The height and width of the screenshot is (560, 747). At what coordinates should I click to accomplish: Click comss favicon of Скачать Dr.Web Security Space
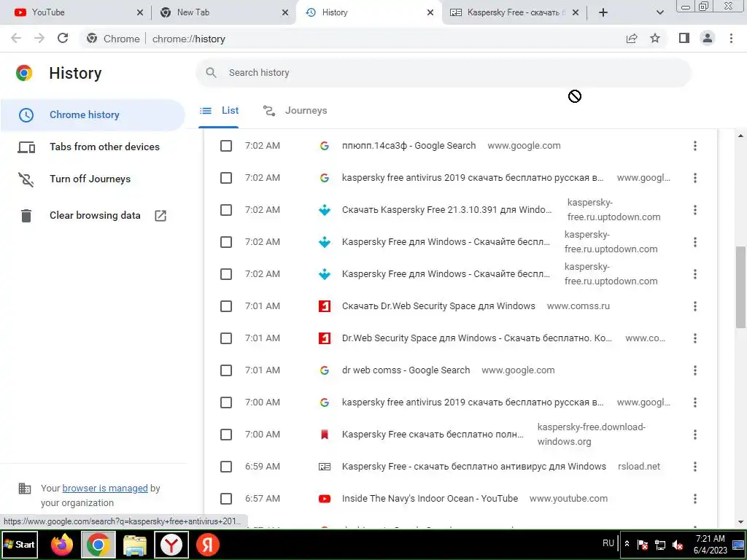coord(325,306)
